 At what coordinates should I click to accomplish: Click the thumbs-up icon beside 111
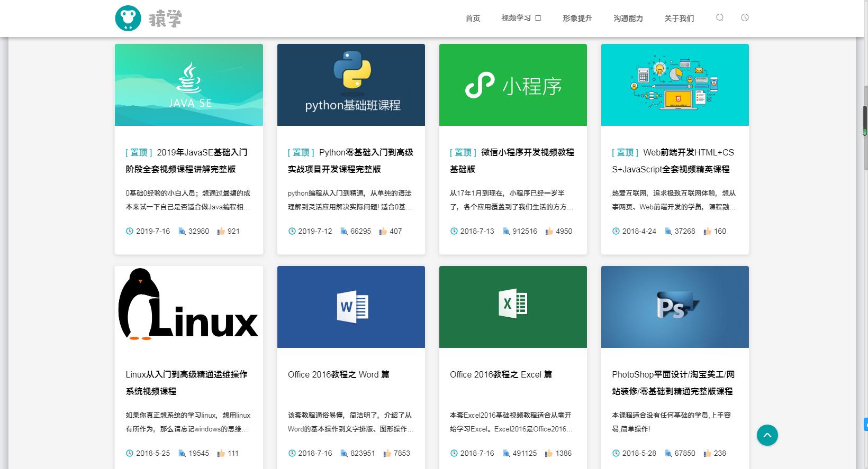point(221,453)
